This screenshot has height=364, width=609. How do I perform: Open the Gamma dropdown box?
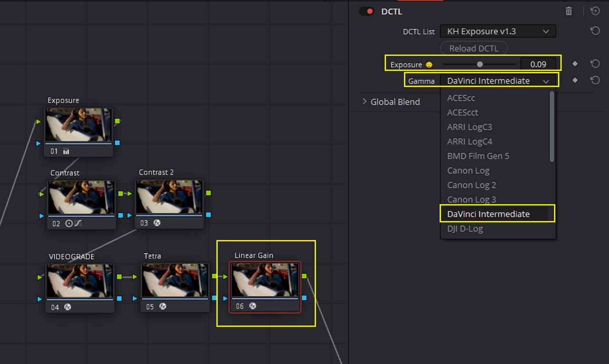click(x=498, y=81)
